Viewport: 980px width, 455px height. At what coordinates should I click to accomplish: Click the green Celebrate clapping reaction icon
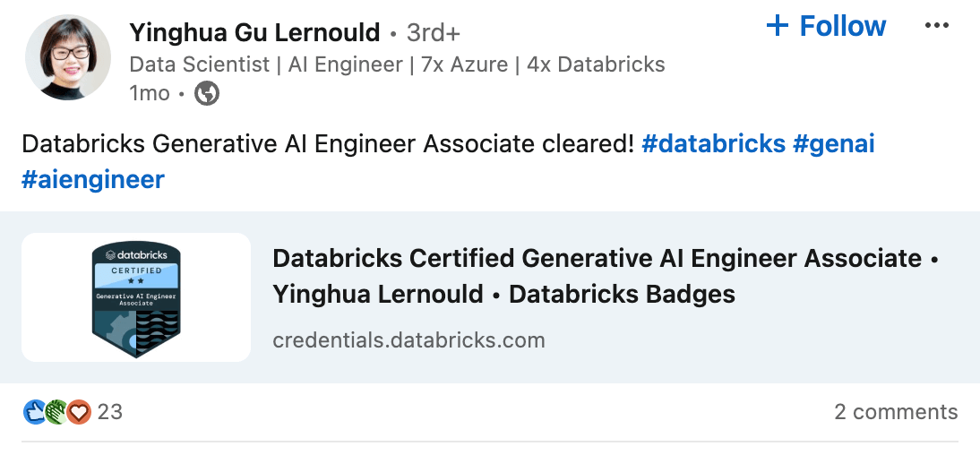pos(56,412)
